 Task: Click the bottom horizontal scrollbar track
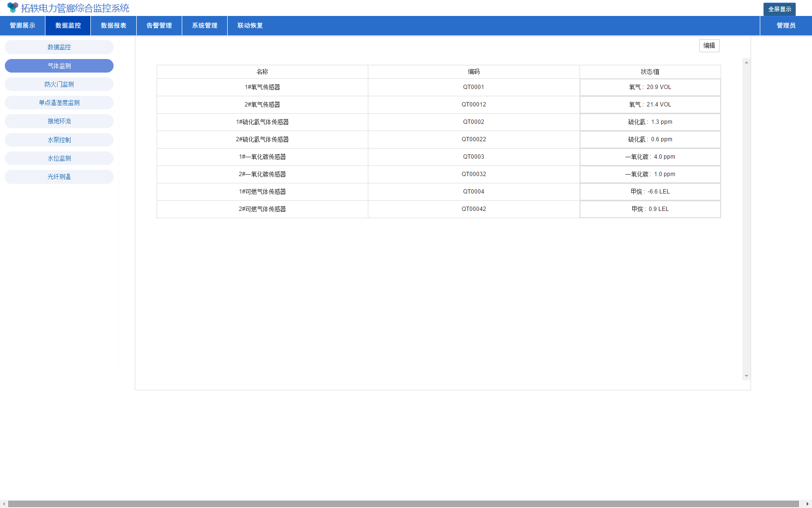(403, 504)
